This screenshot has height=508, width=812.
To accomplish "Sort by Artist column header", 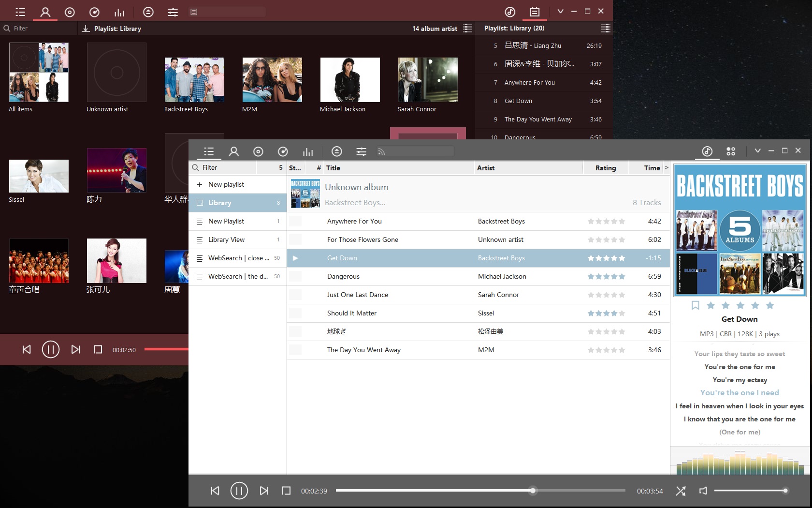I will (x=528, y=168).
